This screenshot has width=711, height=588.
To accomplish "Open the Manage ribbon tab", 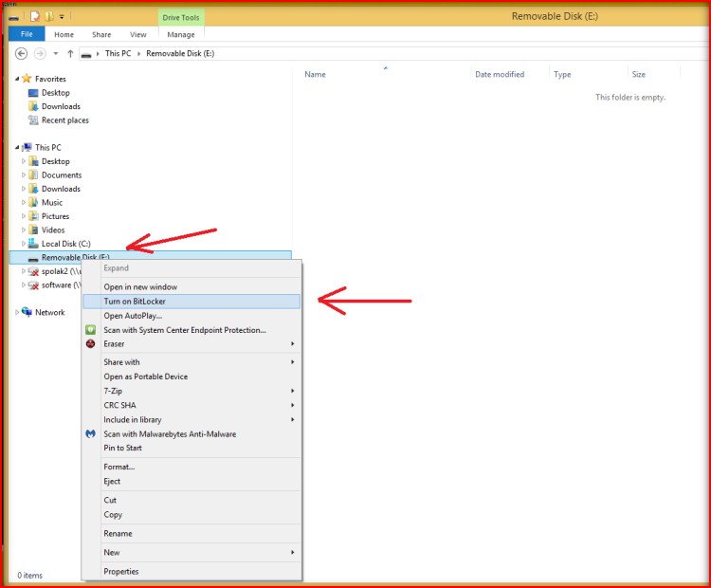I will (x=181, y=34).
